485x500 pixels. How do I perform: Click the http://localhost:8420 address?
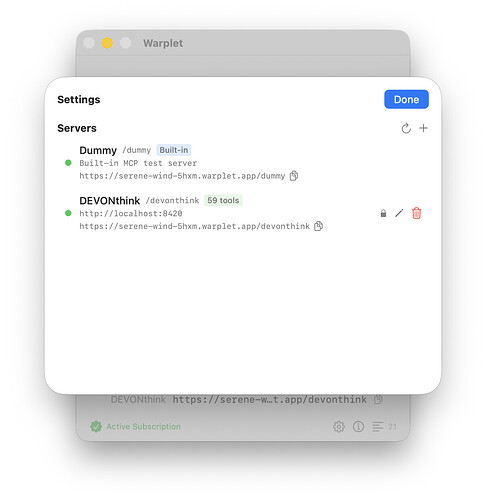[131, 213]
